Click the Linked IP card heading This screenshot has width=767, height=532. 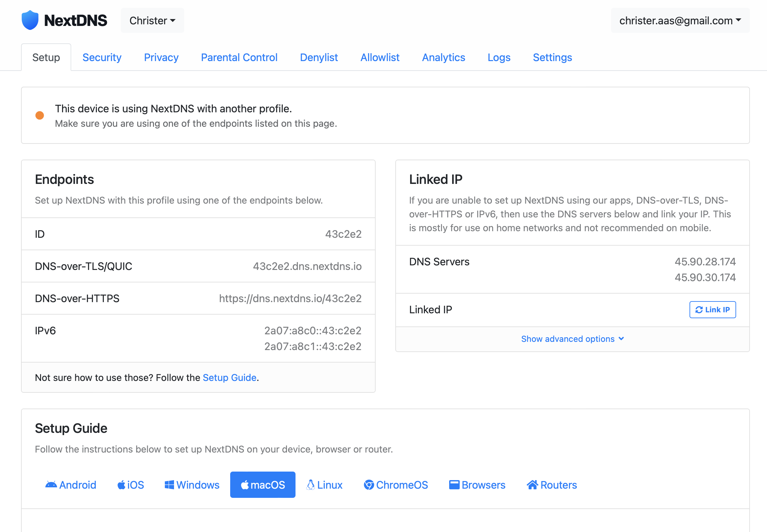(436, 179)
